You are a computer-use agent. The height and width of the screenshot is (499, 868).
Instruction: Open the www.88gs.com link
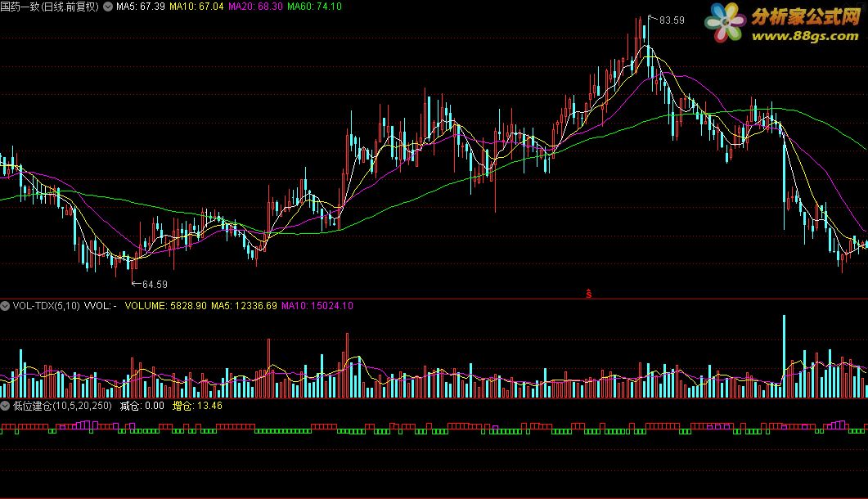click(x=805, y=37)
